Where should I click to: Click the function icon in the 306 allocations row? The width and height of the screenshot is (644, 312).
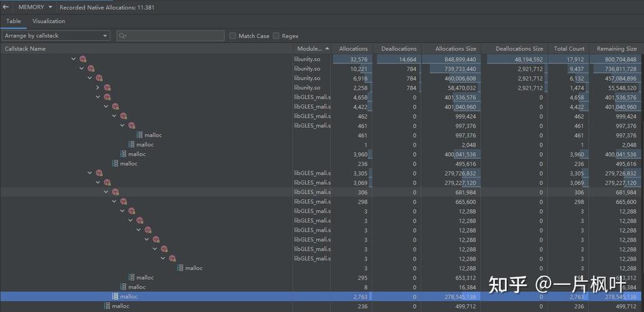[x=115, y=192]
